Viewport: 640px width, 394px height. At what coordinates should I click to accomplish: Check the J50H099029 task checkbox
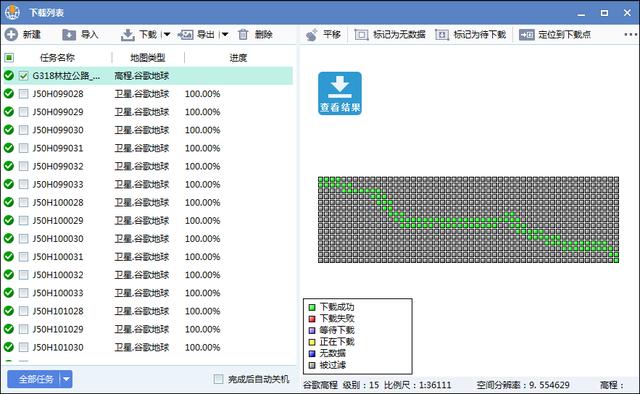click(24, 112)
